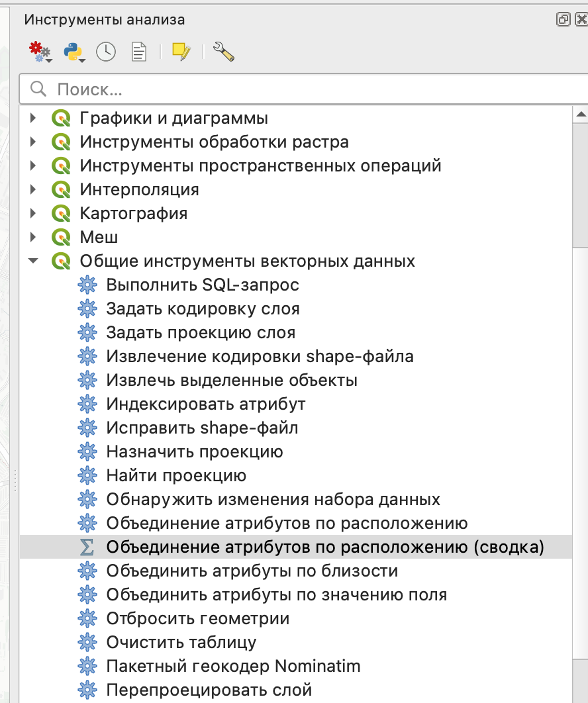Screen dimensions: 588x703
Task: Select Перепроецировать слой tool
Action: [209, 690]
